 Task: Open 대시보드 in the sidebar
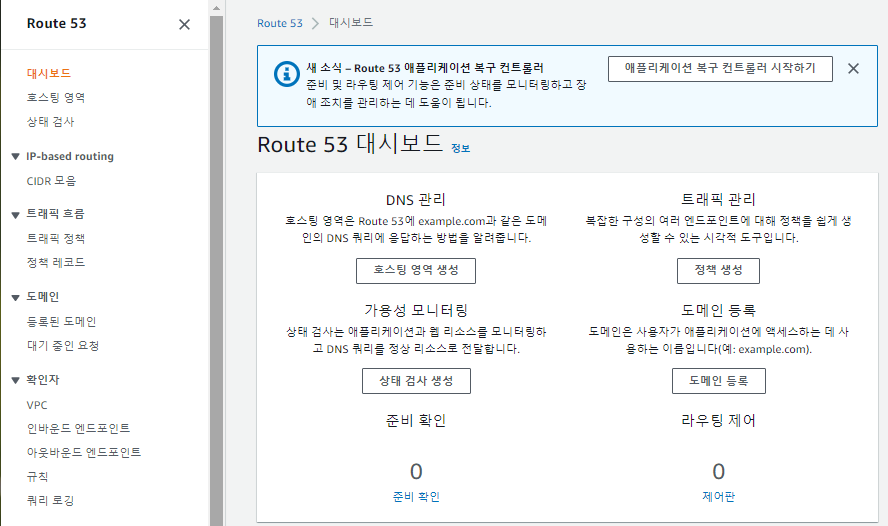[49, 73]
